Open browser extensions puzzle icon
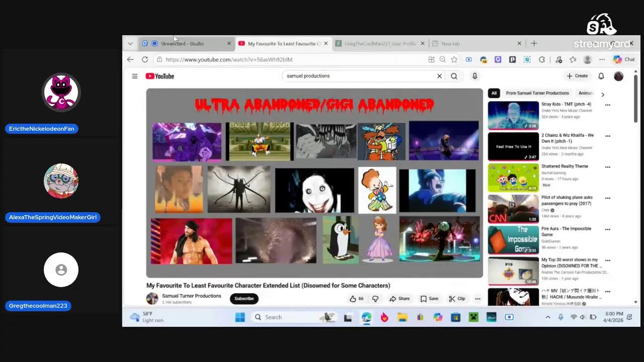This screenshot has width=644, height=362. click(x=542, y=59)
